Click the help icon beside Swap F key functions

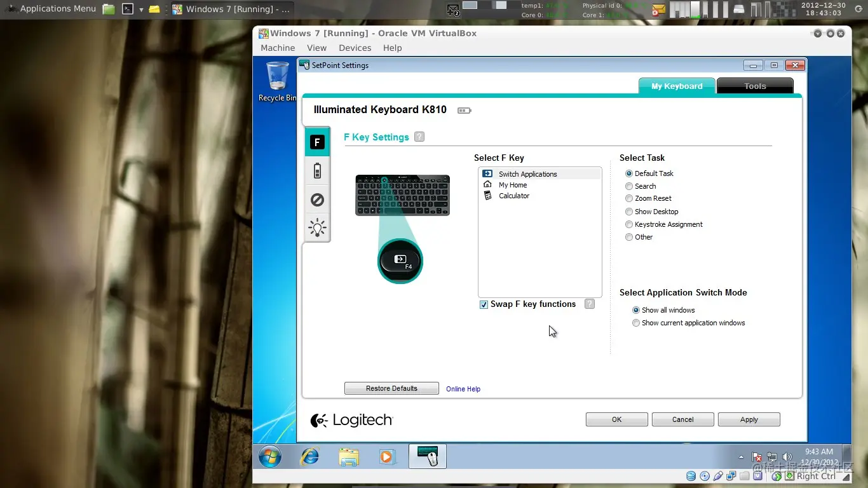coord(590,304)
